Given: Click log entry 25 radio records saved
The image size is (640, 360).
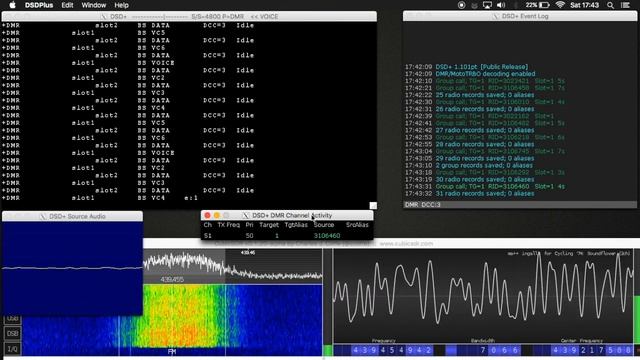Looking at the screenshot, I should pyautogui.click(x=484, y=95).
